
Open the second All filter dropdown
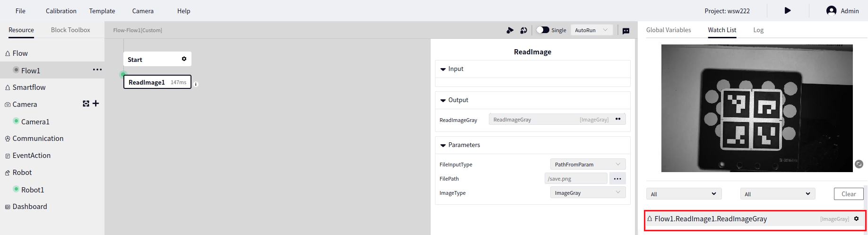point(778,194)
